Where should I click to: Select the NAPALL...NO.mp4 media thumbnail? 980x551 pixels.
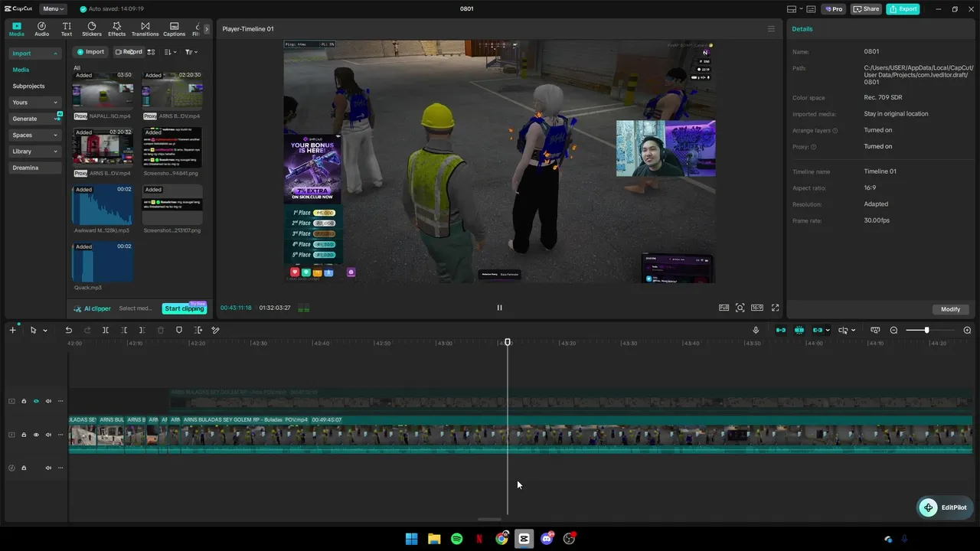[103, 91]
